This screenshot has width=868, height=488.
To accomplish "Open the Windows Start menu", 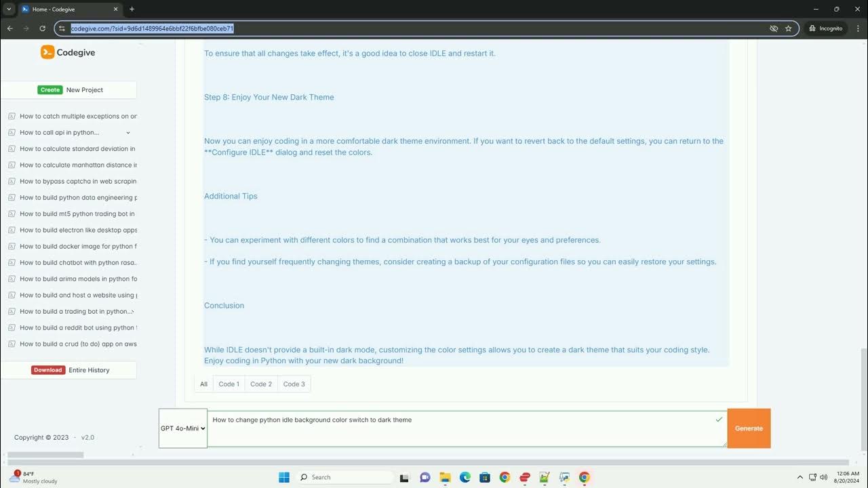I will (x=284, y=477).
